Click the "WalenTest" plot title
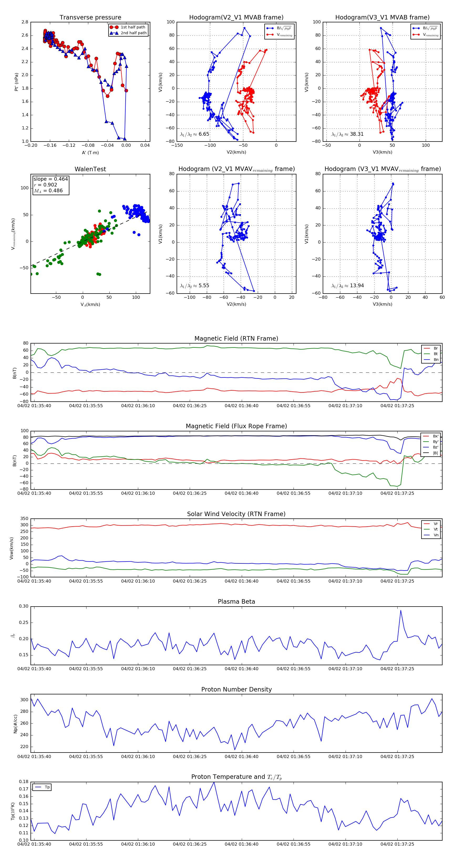 coord(90,169)
